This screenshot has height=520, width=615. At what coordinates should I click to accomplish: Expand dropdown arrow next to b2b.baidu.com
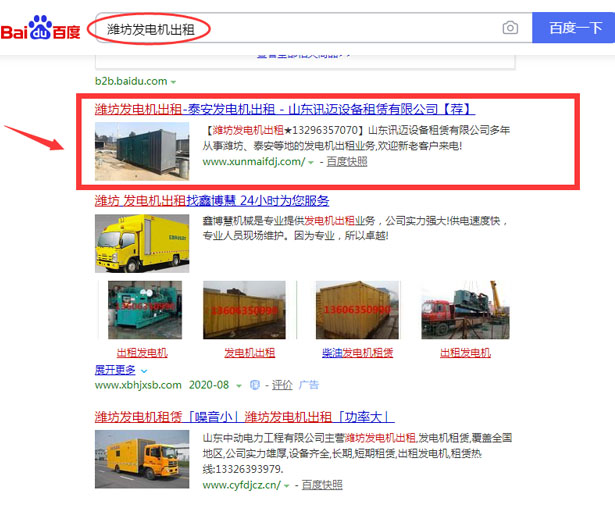pyautogui.click(x=173, y=82)
